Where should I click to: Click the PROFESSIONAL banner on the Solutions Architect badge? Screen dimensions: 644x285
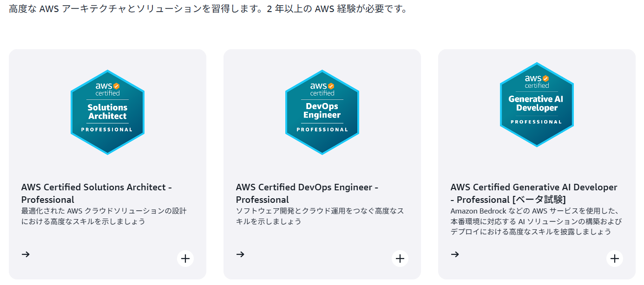point(107,130)
